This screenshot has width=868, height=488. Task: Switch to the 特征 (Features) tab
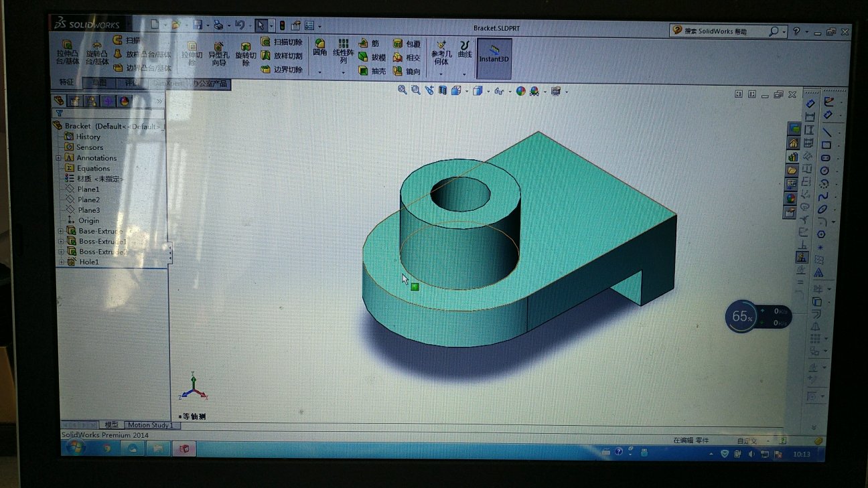click(66, 82)
